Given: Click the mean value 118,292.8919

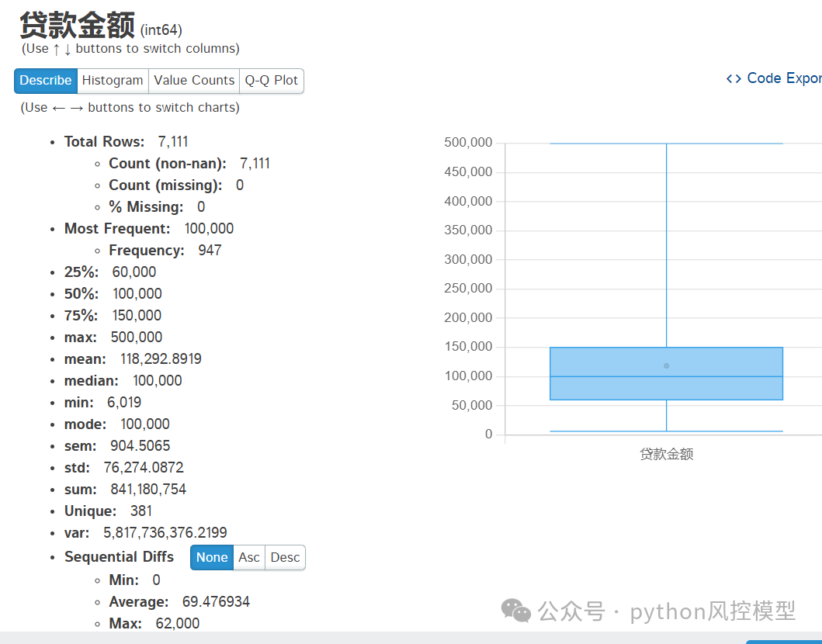Looking at the screenshot, I should point(161,359).
